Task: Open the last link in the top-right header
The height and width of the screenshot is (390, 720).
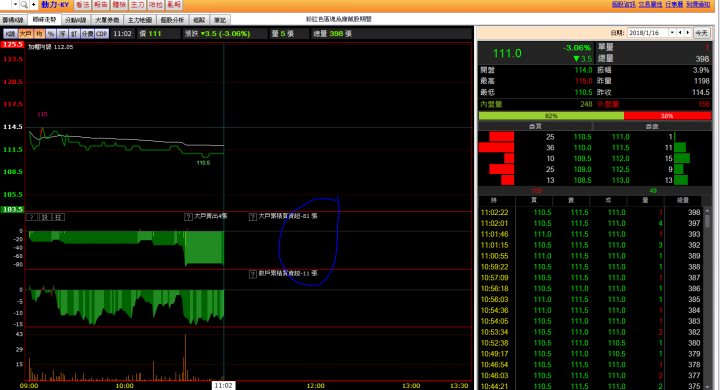Action: (x=698, y=4)
